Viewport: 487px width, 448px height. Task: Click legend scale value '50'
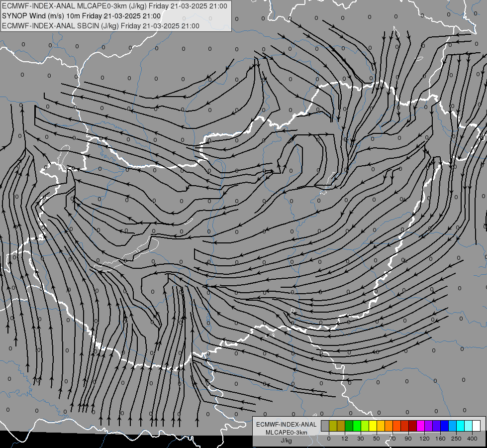tap(377, 439)
